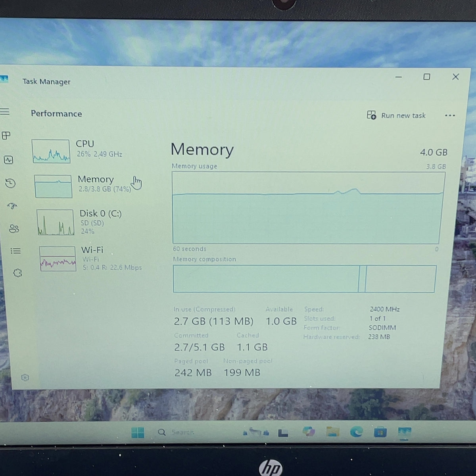Image resolution: width=476 pixels, height=476 pixels.
Task: Open Startup apps from the sidebar
Action: point(12,205)
